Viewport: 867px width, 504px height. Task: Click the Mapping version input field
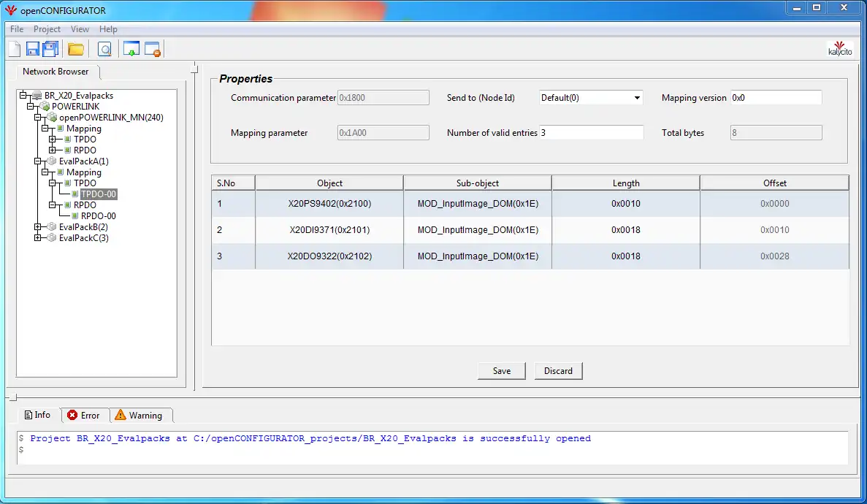776,98
